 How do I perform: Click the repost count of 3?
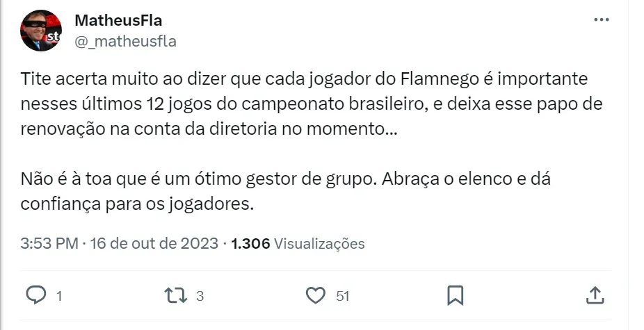coord(200,296)
